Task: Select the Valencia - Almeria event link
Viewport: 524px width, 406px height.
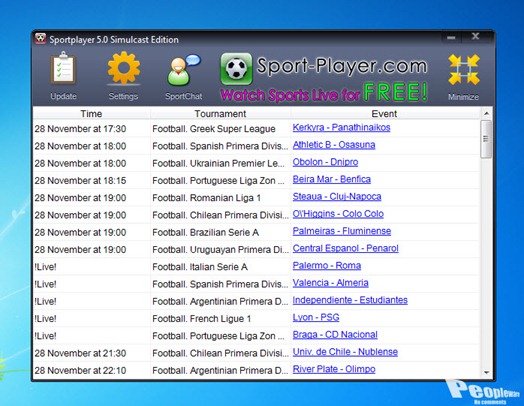Action: click(x=330, y=283)
